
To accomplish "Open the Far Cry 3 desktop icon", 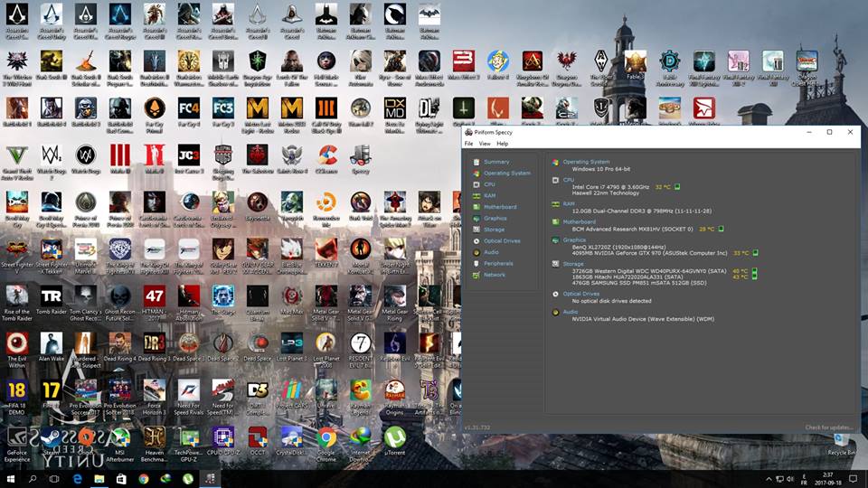I will pyautogui.click(x=223, y=112).
